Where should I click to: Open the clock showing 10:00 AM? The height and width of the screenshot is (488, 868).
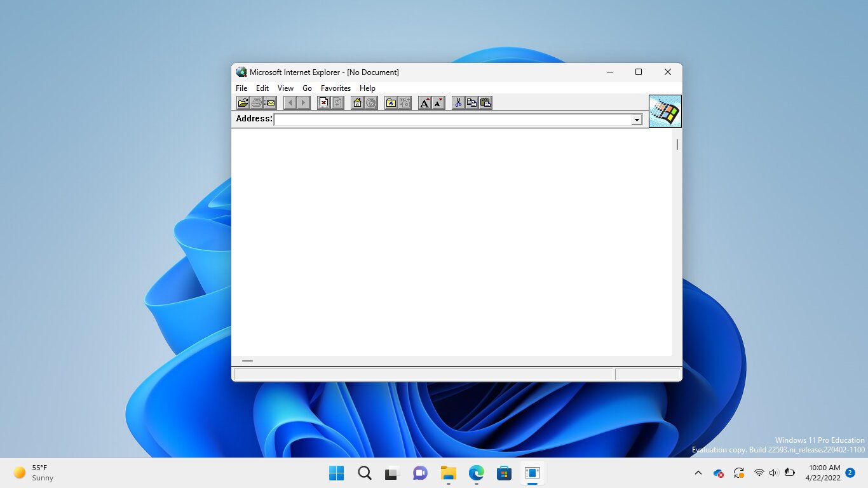(x=824, y=473)
